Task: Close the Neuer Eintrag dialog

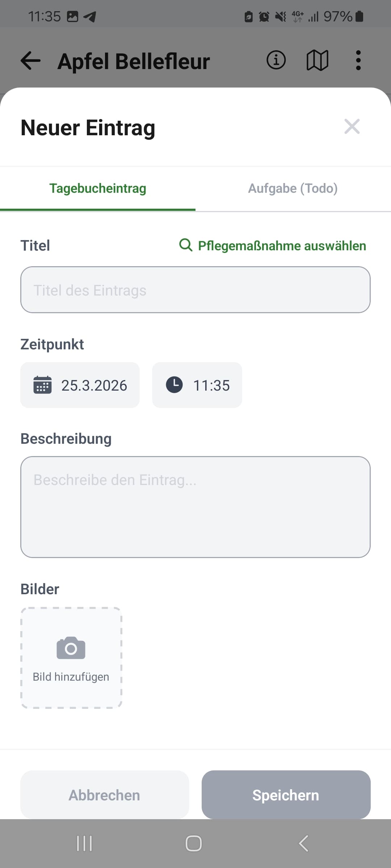Action: click(352, 127)
